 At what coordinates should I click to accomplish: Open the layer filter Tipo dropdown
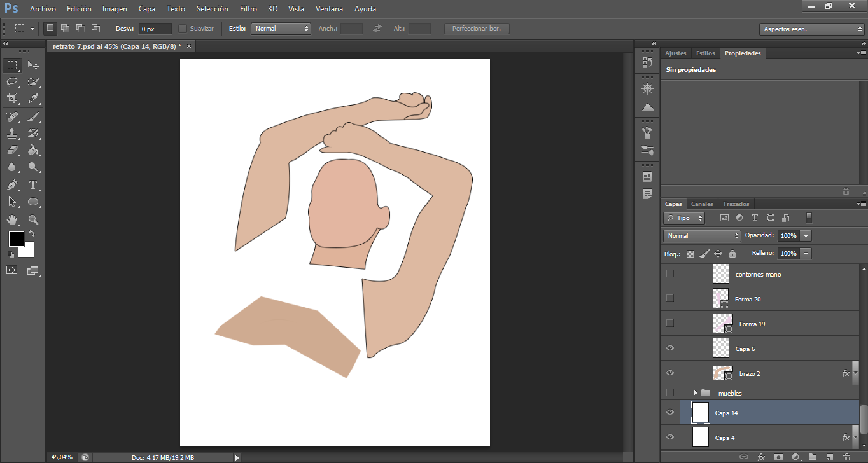point(684,218)
